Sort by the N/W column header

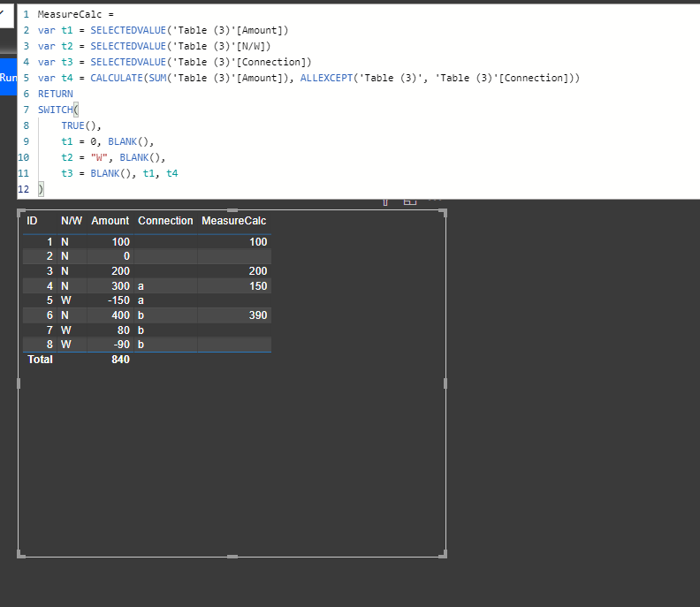tap(72, 221)
